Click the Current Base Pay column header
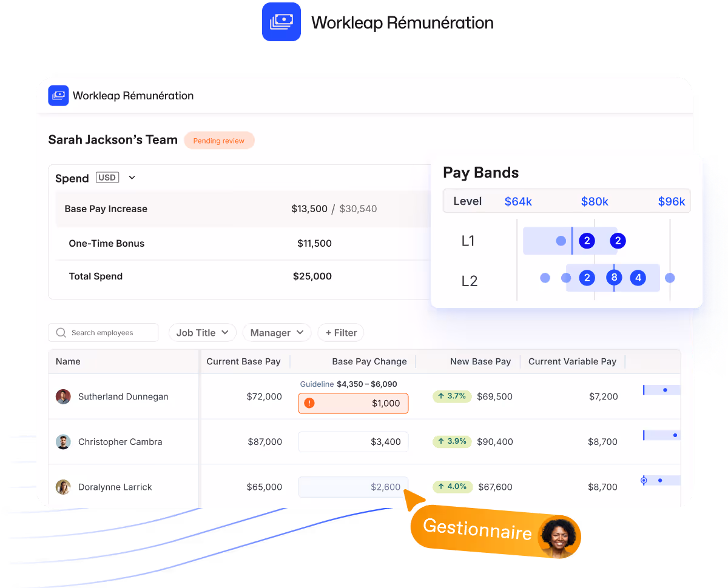Image resolution: width=728 pixels, height=588 pixels. coord(243,361)
